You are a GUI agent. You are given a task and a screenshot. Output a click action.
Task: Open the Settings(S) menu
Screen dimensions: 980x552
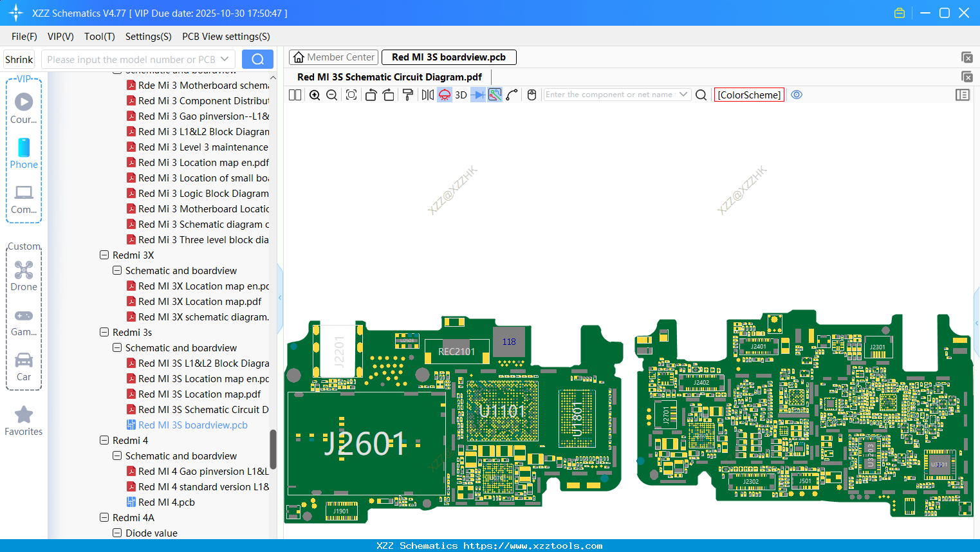click(149, 37)
